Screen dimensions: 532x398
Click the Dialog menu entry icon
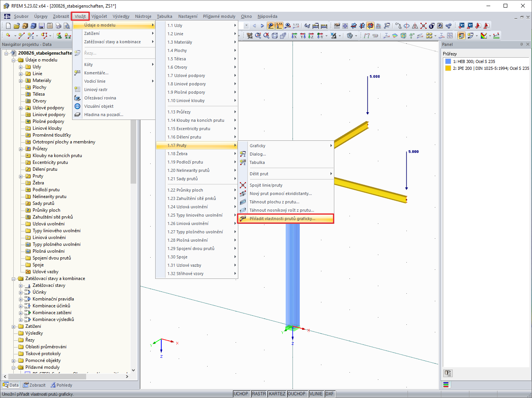243,154
